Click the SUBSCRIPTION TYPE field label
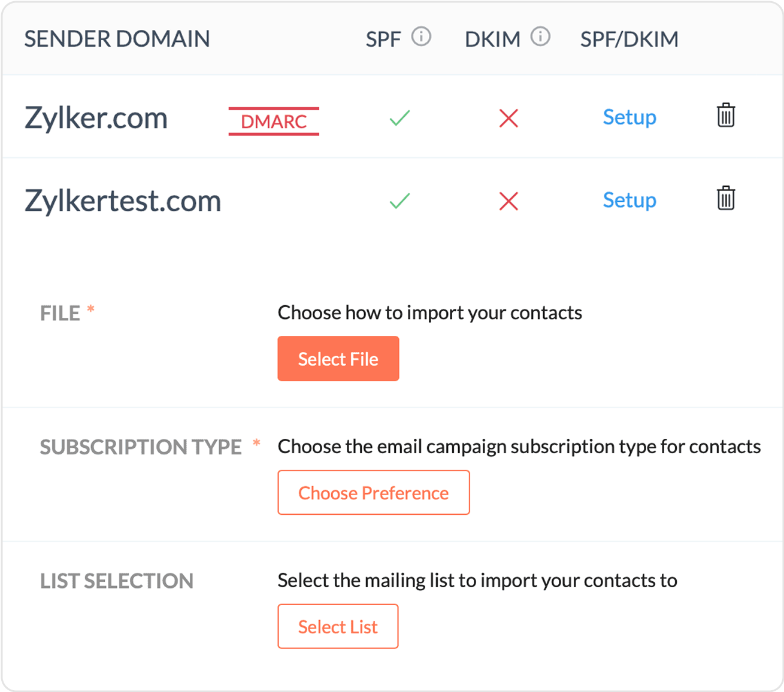The height and width of the screenshot is (692, 784). pyautogui.click(x=141, y=447)
